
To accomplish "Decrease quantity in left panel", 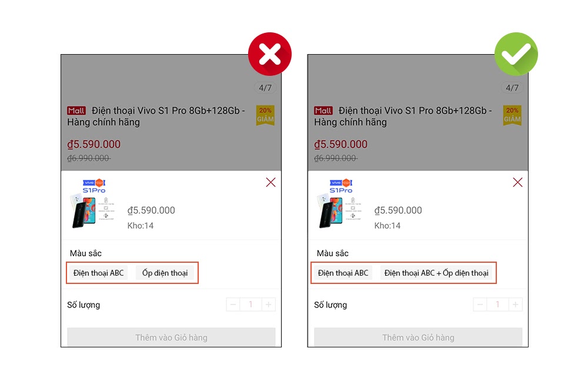I will (233, 305).
